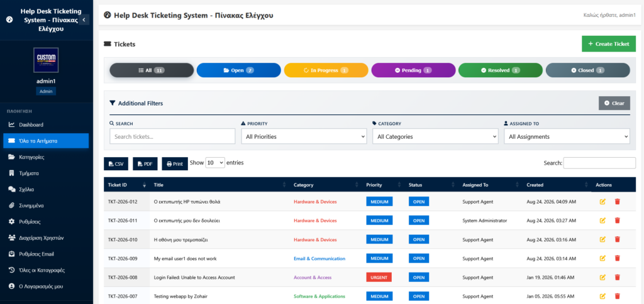The image size is (644, 304).
Task: Open Σχόλια in sidebar
Action: pyautogui.click(x=46, y=189)
